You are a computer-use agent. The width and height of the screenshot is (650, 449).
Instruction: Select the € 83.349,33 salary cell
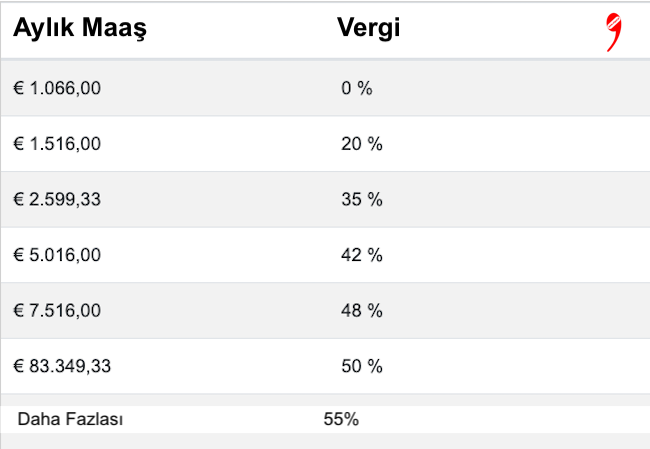[62, 366]
